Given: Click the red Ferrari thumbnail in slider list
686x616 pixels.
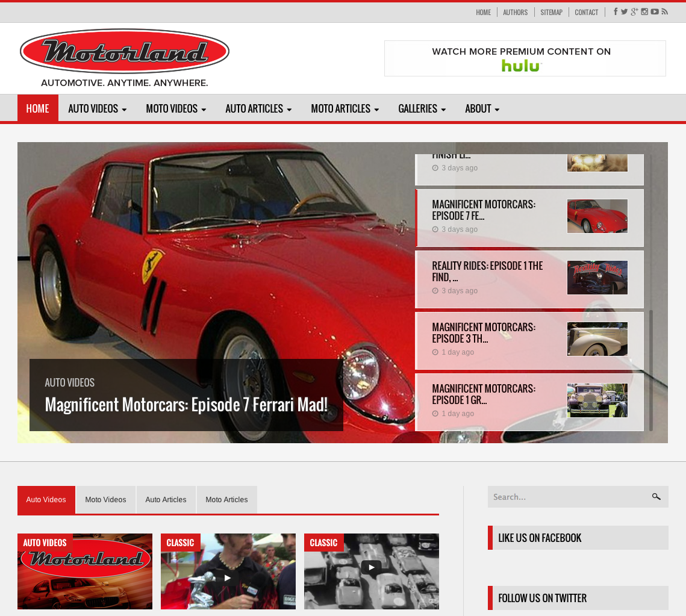Looking at the screenshot, I should click(597, 216).
